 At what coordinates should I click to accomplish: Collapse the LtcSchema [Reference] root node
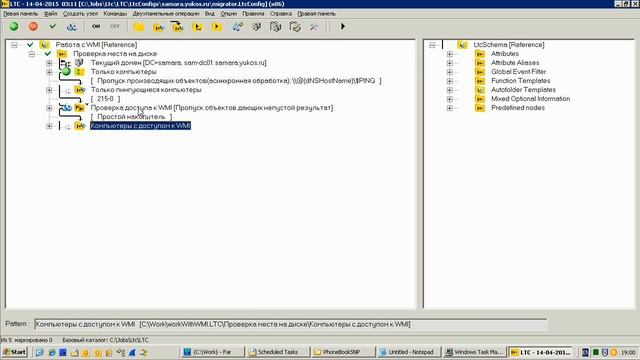coord(432,45)
